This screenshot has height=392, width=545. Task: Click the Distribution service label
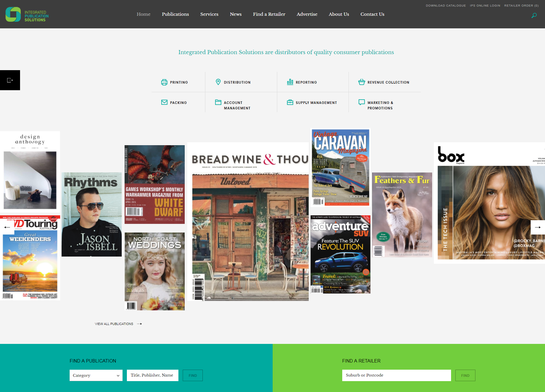[237, 82]
